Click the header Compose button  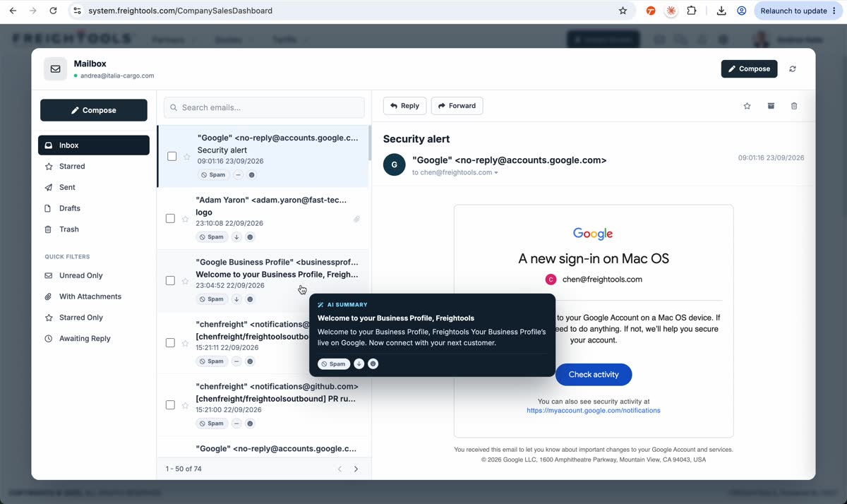(750, 69)
